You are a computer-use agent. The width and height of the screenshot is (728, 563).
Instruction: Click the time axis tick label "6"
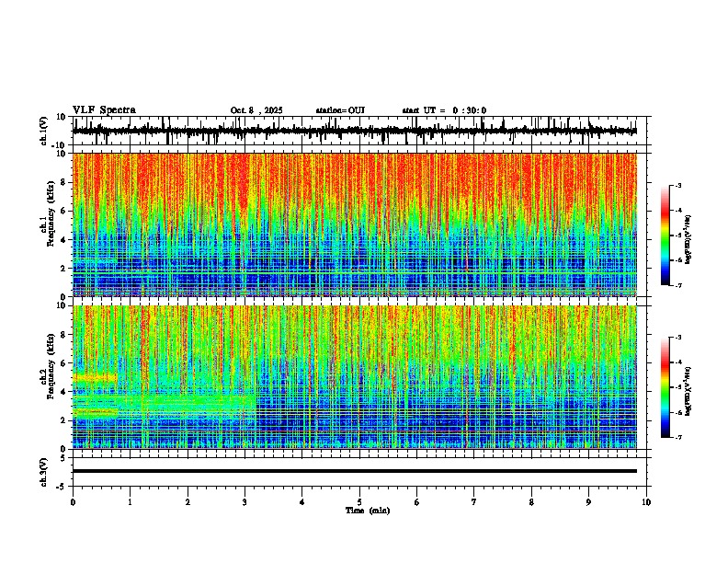coord(417,502)
